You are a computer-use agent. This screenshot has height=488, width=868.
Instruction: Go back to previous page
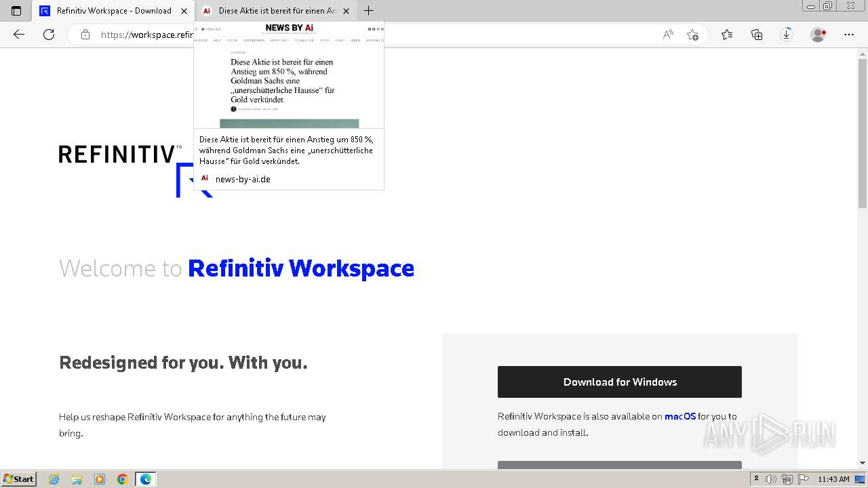click(x=19, y=35)
